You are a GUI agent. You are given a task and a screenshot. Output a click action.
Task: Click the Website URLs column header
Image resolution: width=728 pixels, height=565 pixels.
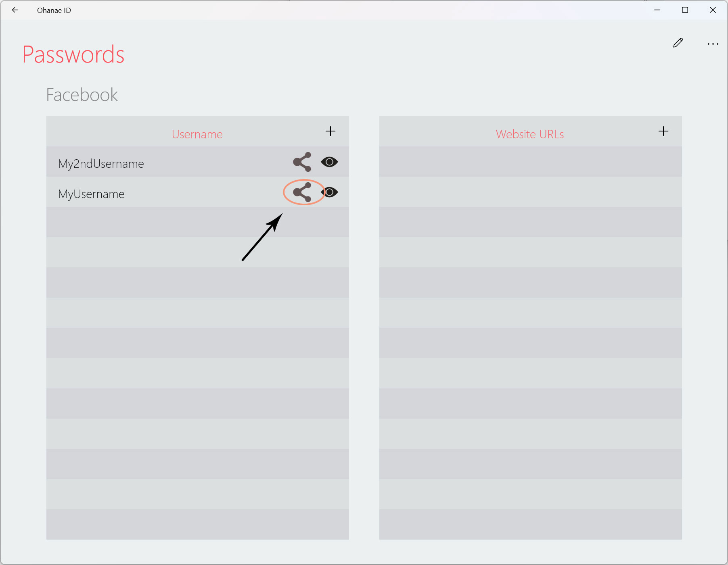click(530, 134)
